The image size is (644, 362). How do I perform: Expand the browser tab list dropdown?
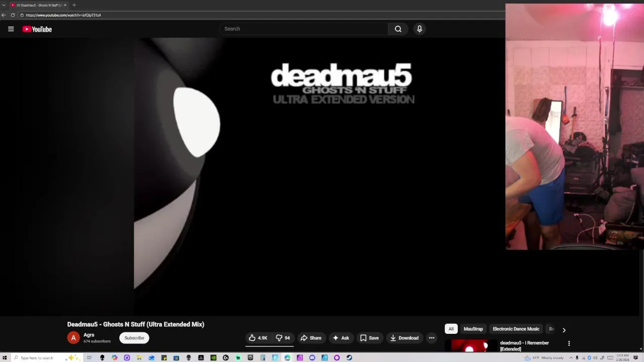tap(4, 5)
